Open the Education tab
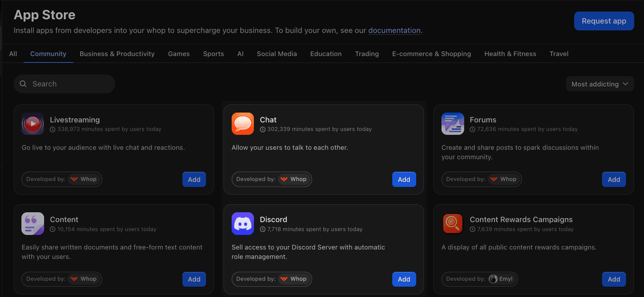This screenshot has width=644, height=297. tap(326, 54)
